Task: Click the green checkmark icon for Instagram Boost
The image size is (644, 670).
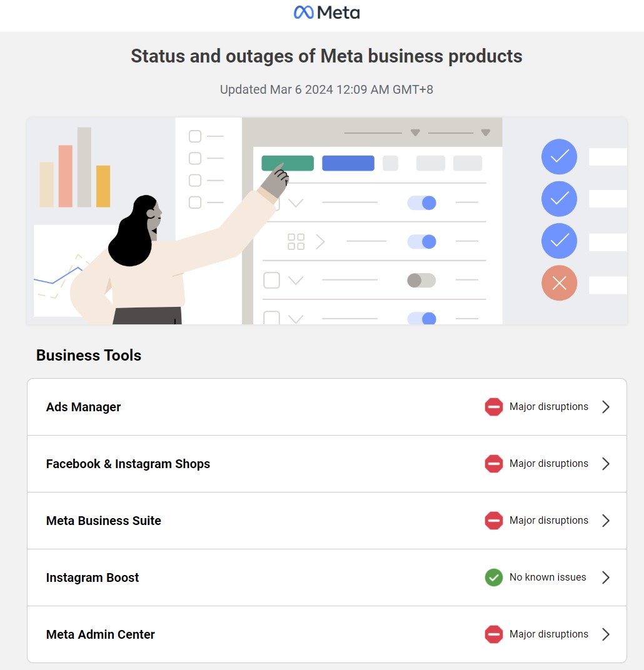Action: (x=493, y=577)
